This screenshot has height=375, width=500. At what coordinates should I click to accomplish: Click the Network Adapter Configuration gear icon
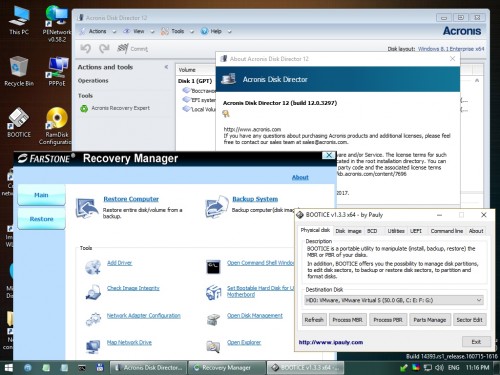tap(93, 319)
